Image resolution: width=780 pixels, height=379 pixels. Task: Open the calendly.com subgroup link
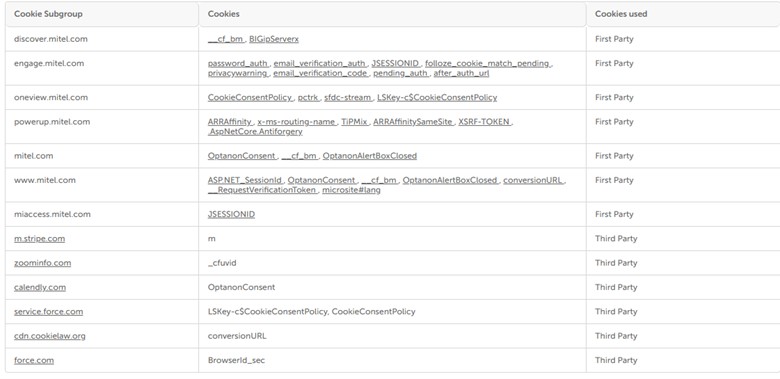click(x=40, y=287)
